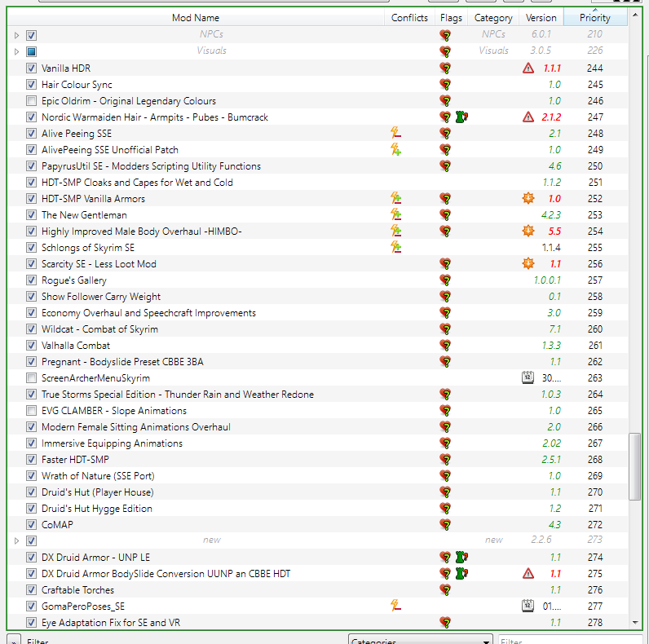
Task: Click the update icon for Scarcity SE version
Action: [x=528, y=263]
